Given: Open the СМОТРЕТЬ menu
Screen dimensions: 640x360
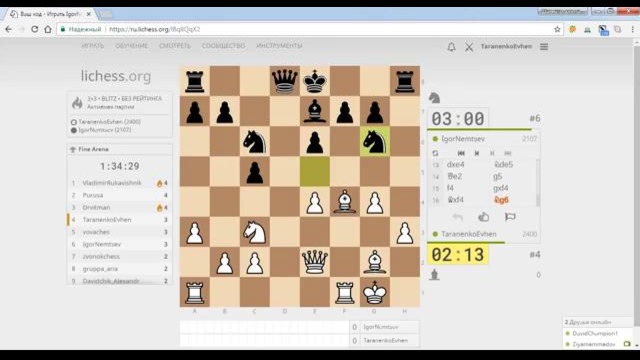Looking at the screenshot, I should click(x=175, y=46).
